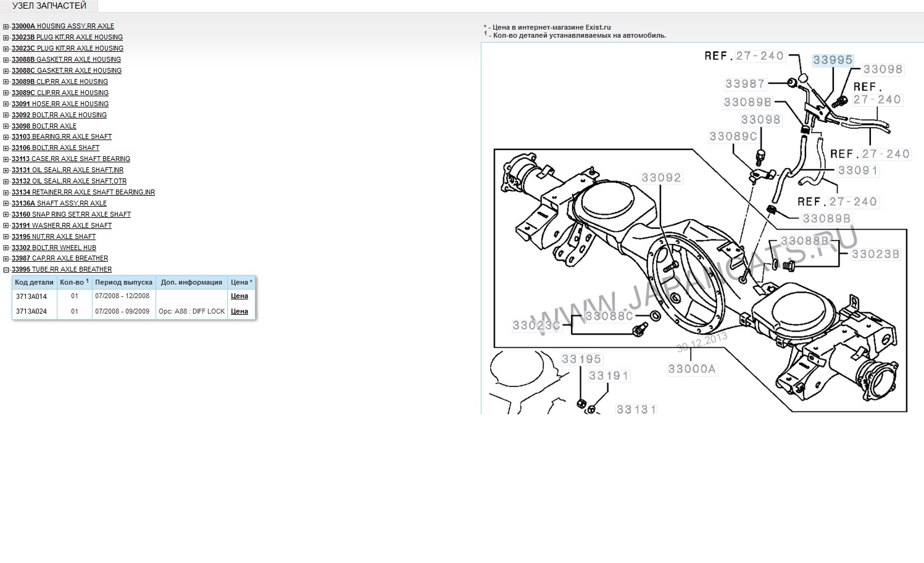Expand the 33987 CAP,RR AXLE BREATHER node

coord(6,259)
